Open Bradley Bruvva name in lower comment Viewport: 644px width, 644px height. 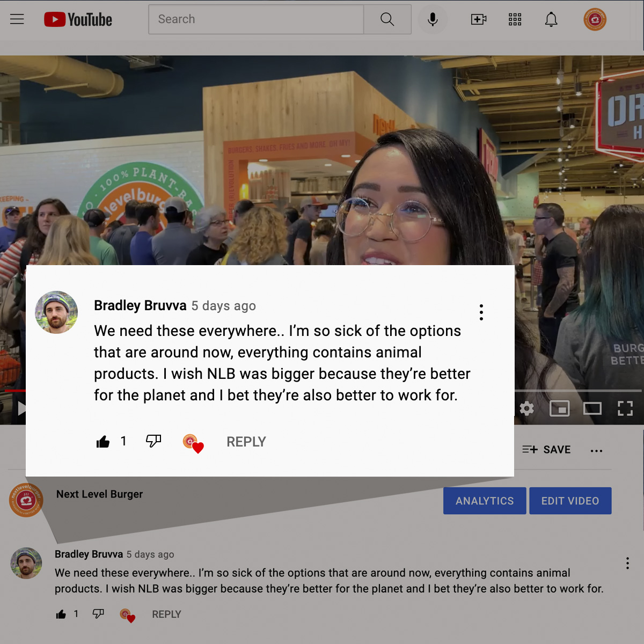(89, 554)
